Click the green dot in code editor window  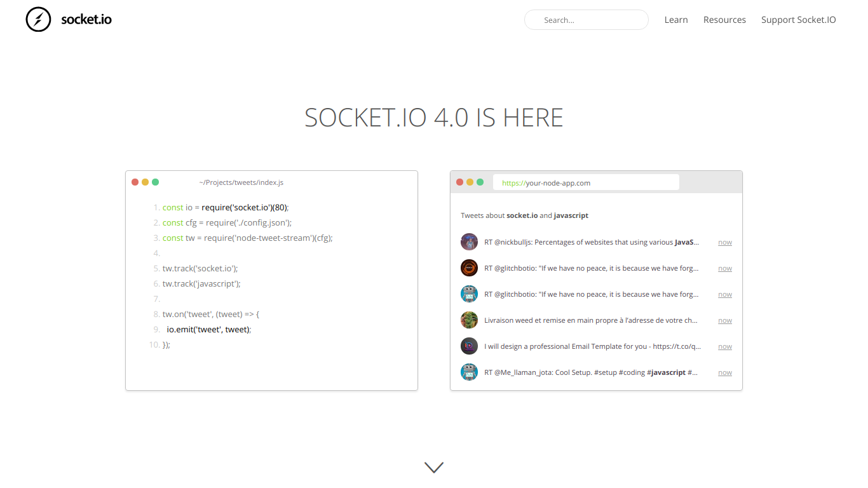[155, 182]
